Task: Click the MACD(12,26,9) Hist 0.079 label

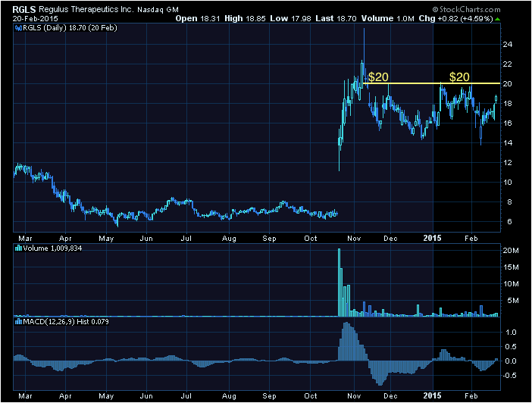Action: point(66,322)
